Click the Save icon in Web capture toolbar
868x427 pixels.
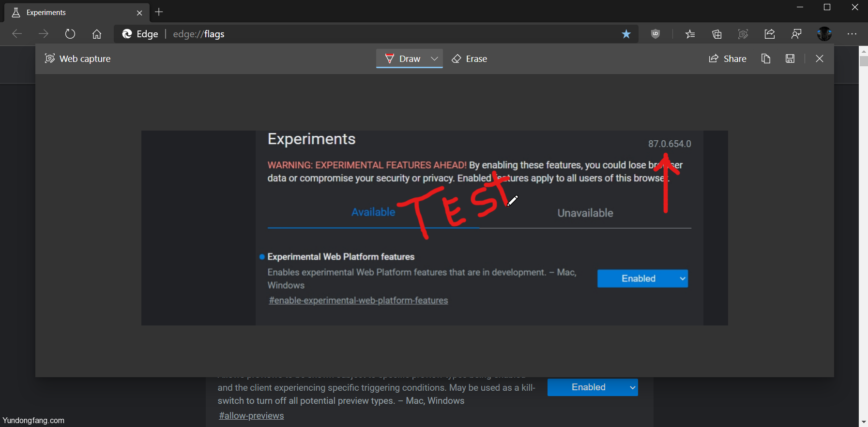[790, 59]
